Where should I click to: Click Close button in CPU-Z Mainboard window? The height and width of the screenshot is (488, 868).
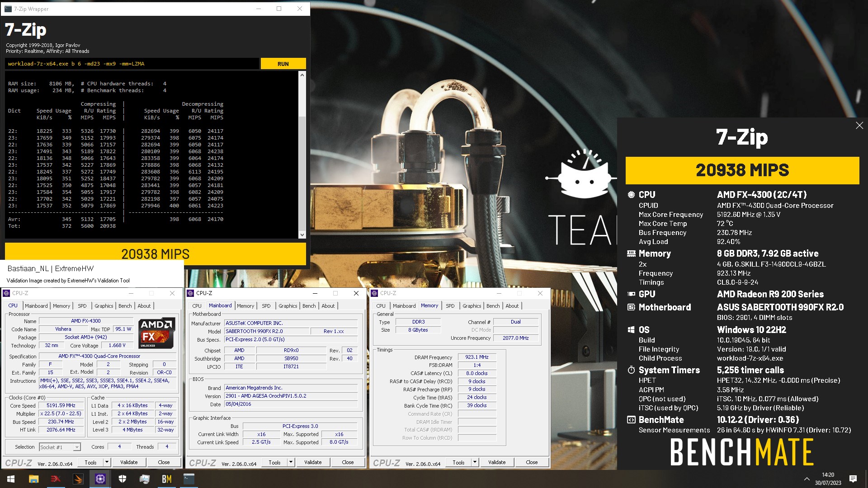(348, 462)
